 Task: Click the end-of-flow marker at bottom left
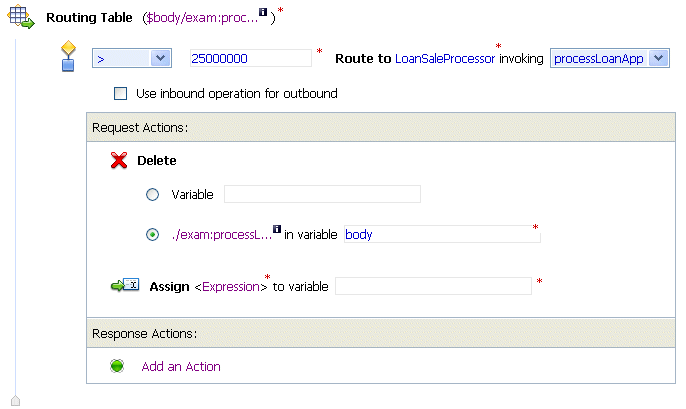(x=15, y=400)
